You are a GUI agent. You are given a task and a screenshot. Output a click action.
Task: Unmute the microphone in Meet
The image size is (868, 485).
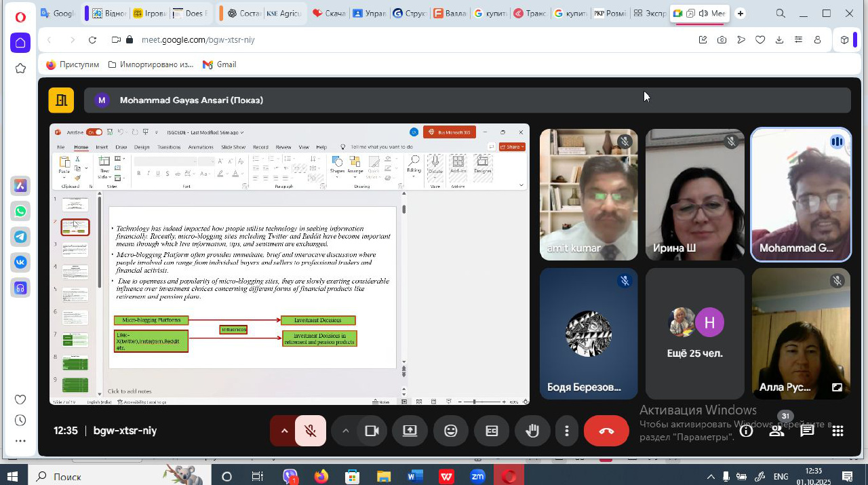(311, 431)
